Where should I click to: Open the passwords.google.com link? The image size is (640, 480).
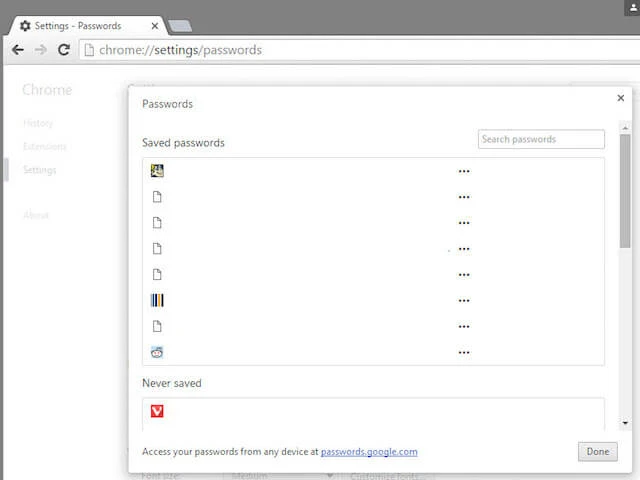tap(369, 452)
